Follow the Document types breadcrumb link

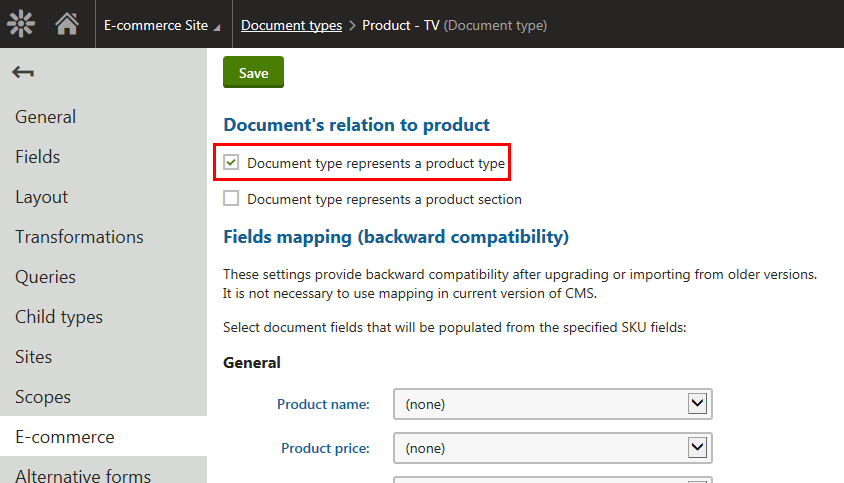coord(291,25)
